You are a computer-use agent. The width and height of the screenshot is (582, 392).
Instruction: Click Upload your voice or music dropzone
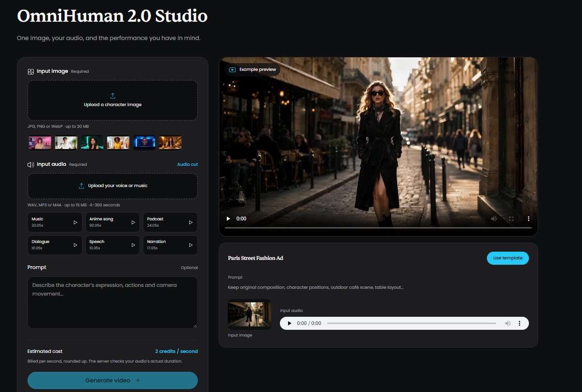(x=112, y=186)
